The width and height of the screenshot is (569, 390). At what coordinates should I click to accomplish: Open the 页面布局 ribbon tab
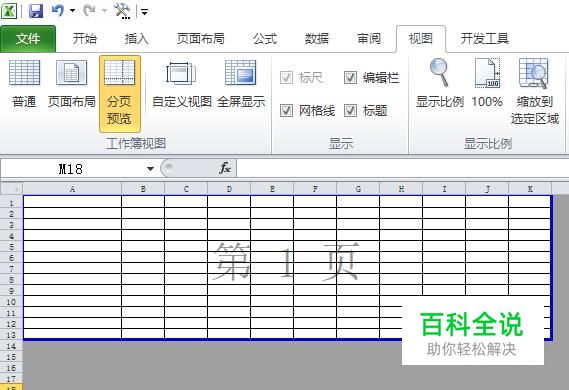tap(201, 38)
